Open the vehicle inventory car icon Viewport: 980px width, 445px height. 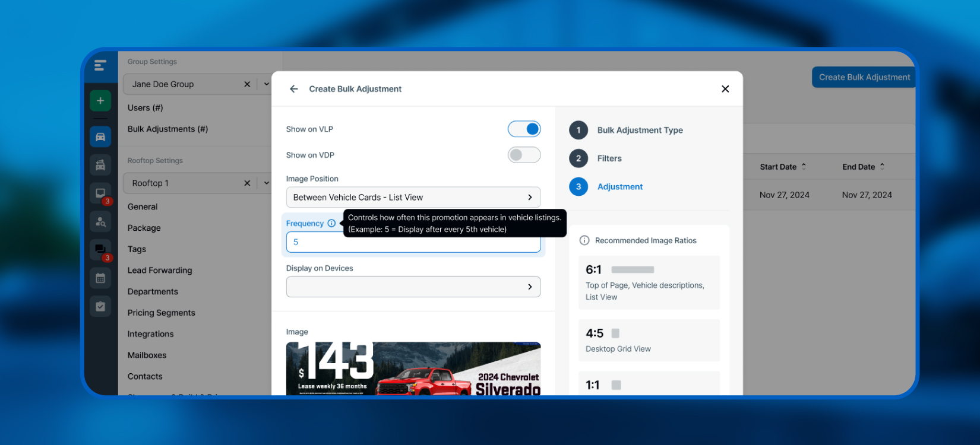100,137
